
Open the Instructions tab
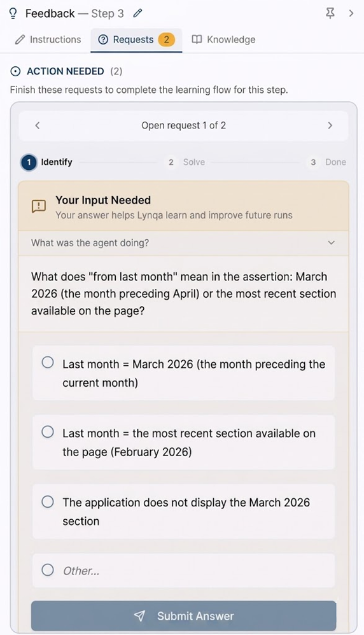pos(48,39)
